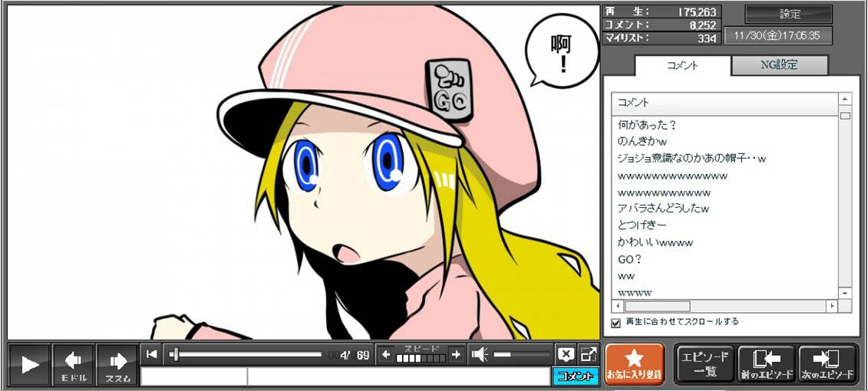Screen dimensions: 868x391
Task: Add to favorites with star button
Action: point(634,363)
